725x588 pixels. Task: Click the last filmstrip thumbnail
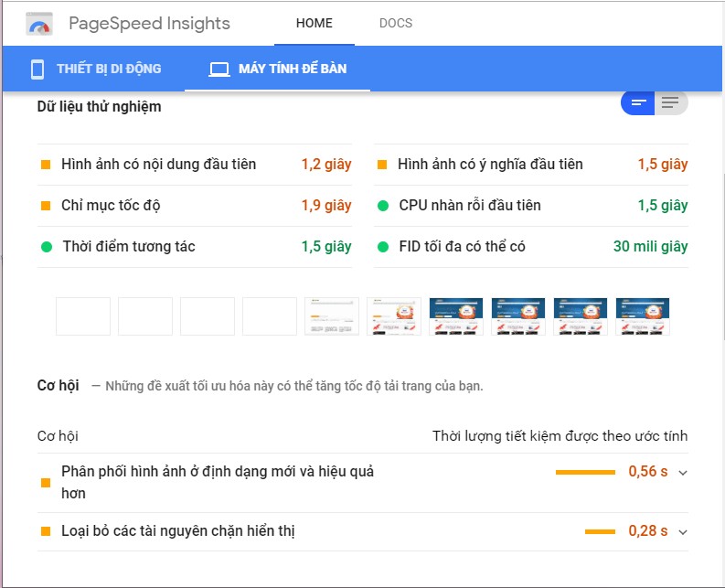(x=643, y=316)
